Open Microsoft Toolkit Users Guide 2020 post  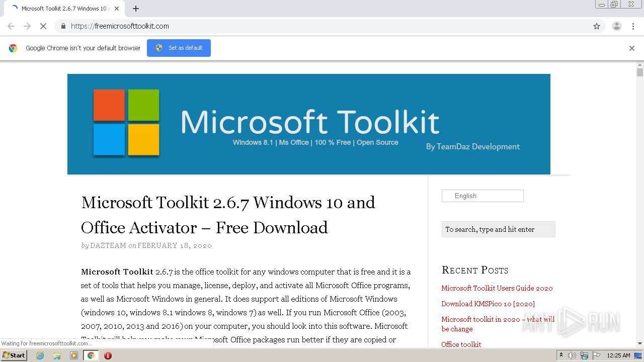(x=497, y=288)
